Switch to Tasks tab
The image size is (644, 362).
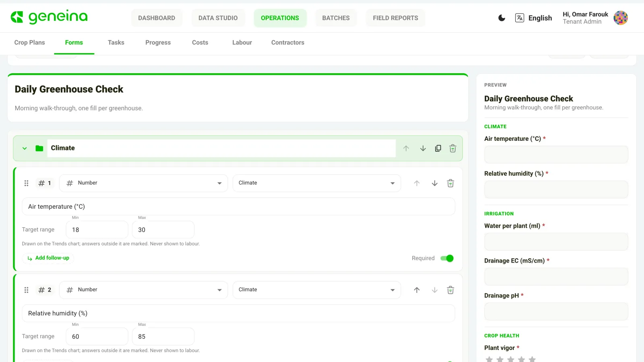tap(116, 43)
